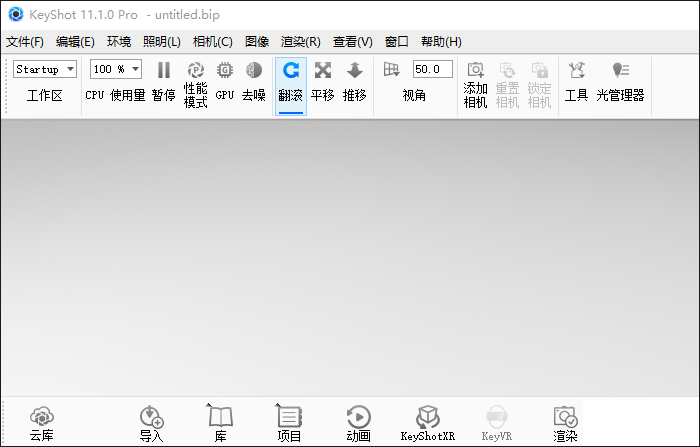Open the 图像 menu

[x=257, y=42]
